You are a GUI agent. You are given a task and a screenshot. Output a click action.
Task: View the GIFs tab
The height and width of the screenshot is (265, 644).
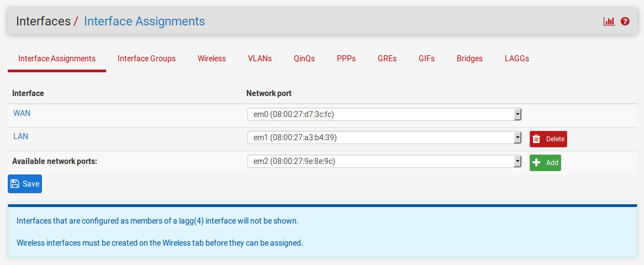coord(426,59)
